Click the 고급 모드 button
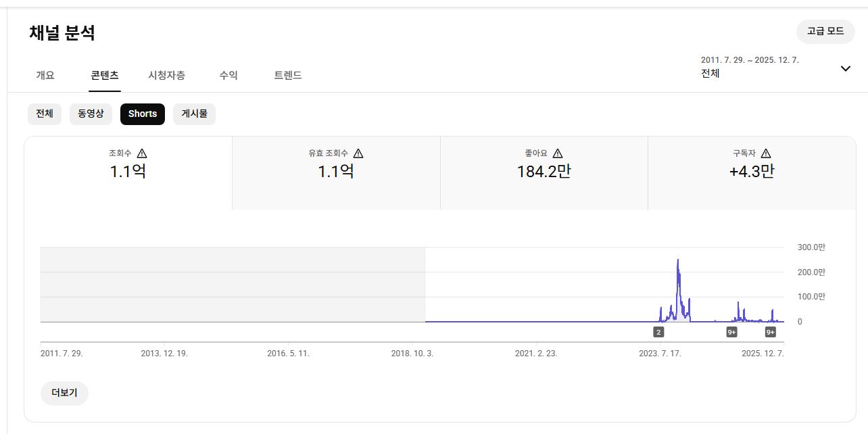868x434 pixels. pyautogui.click(x=825, y=31)
